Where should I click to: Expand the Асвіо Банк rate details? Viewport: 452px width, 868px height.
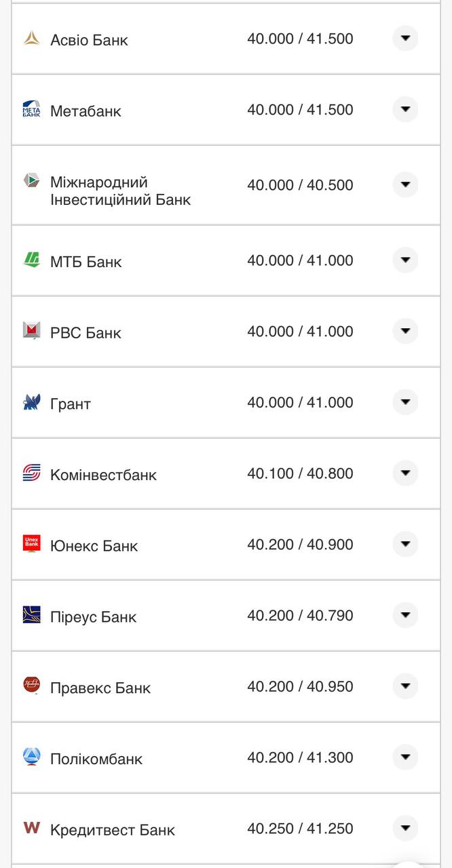(x=405, y=39)
